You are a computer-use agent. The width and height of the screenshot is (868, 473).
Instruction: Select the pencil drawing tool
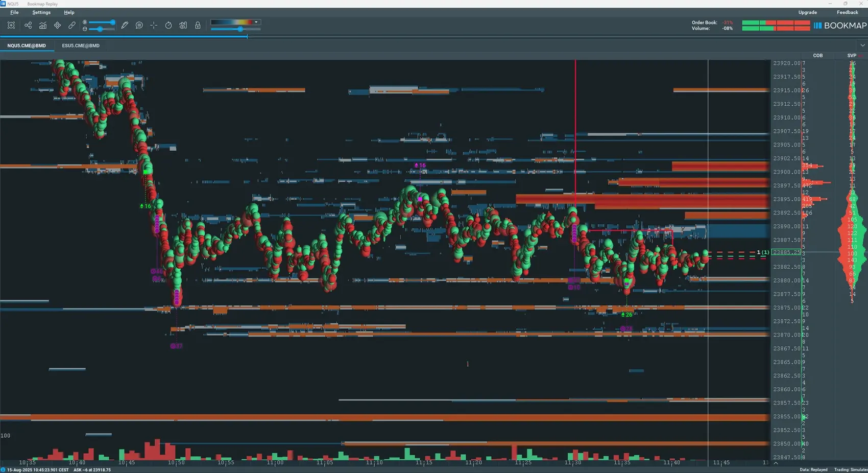(x=125, y=25)
